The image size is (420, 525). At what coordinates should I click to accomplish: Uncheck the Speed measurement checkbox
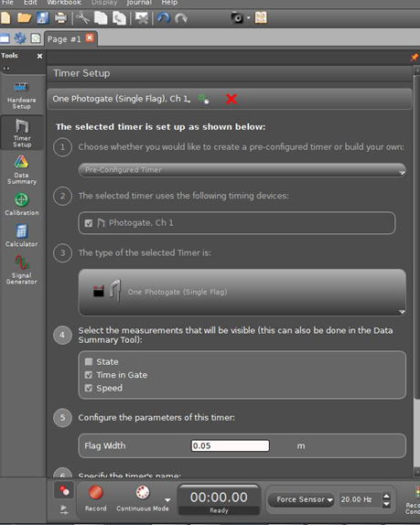click(x=89, y=388)
